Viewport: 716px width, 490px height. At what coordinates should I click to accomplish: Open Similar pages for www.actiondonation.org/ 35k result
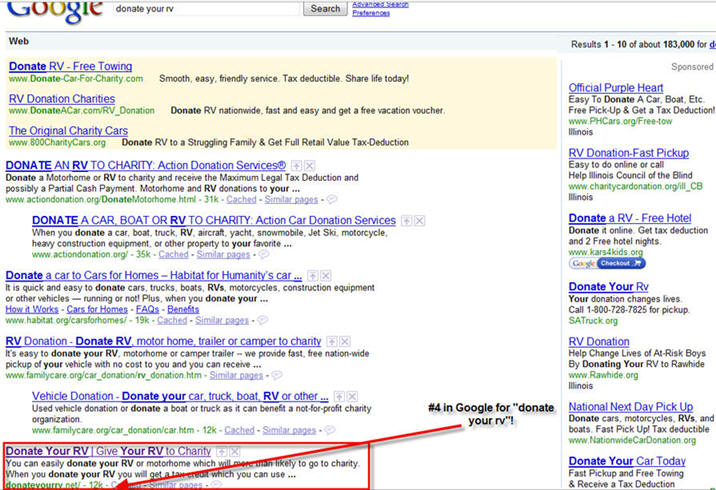pos(223,254)
